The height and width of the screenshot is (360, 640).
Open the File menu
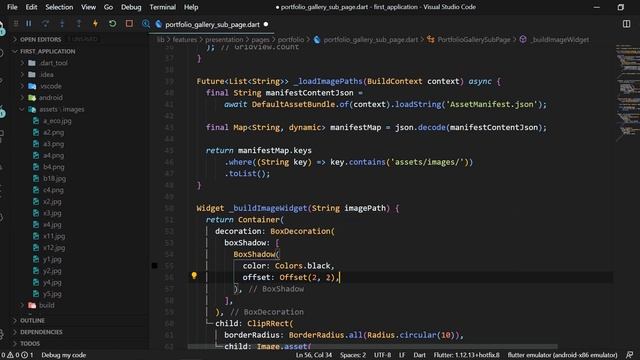tap(12, 7)
